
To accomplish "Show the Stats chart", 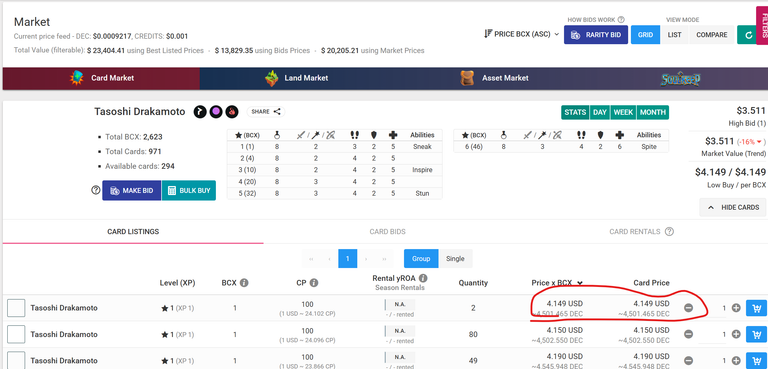I will point(575,112).
